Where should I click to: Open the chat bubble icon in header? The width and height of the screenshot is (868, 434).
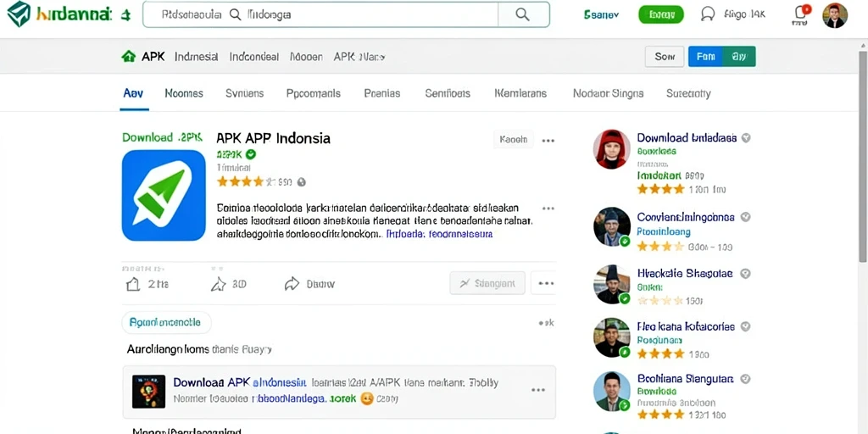pyautogui.click(x=708, y=14)
